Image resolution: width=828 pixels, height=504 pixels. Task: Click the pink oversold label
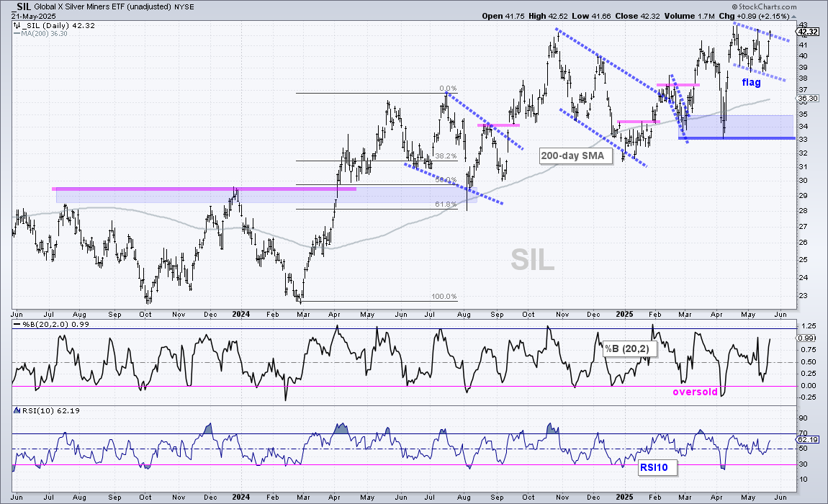pyautogui.click(x=695, y=392)
